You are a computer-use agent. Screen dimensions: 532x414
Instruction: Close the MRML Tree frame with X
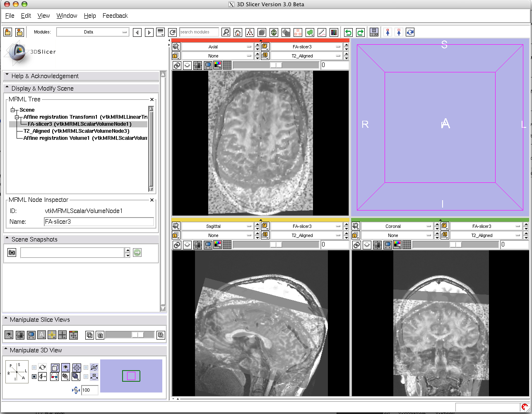tap(152, 100)
